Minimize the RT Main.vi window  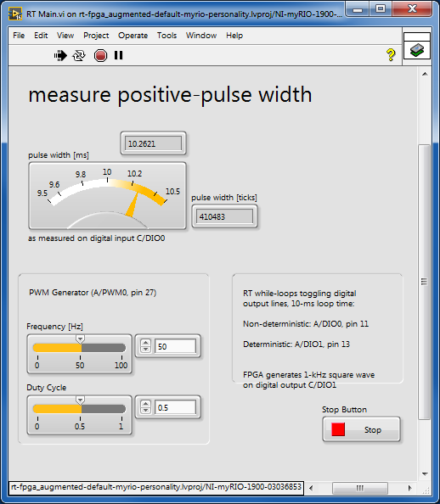[x=358, y=9]
